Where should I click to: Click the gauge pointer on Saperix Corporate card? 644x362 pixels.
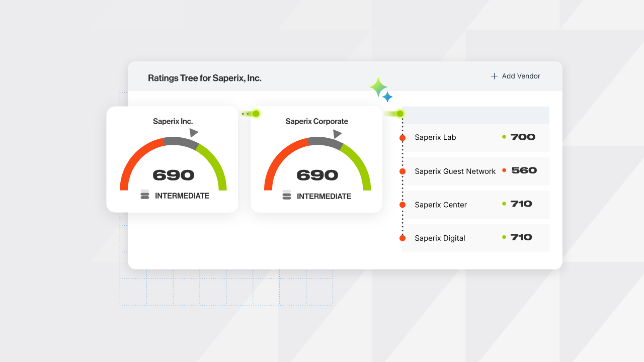[x=337, y=134]
